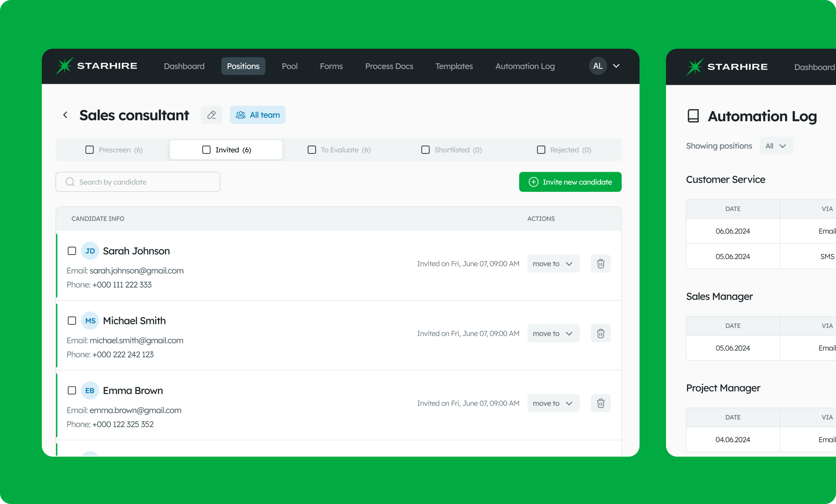Click the Automation Log book icon

(693, 116)
